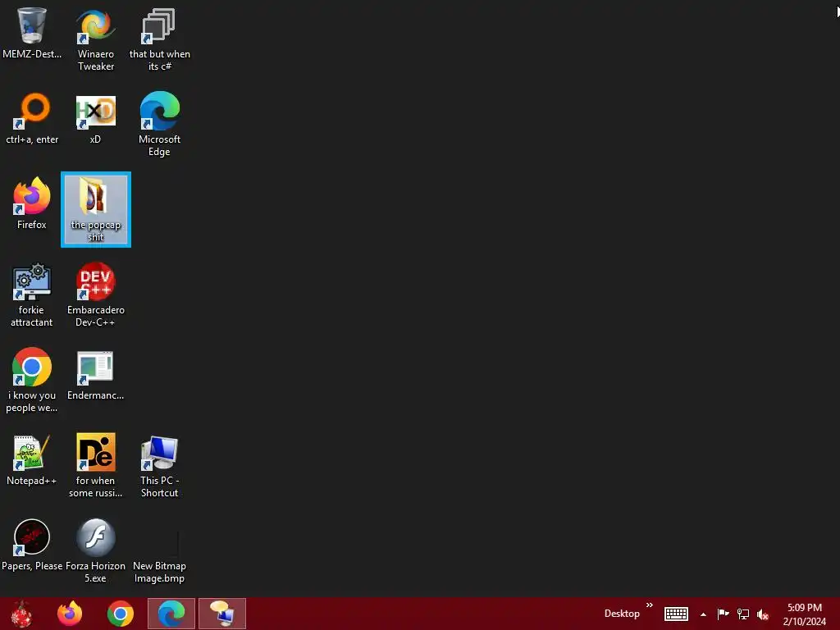Open the clock showing 5:09 PM
This screenshot has height=630, width=840.
(804, 614)
